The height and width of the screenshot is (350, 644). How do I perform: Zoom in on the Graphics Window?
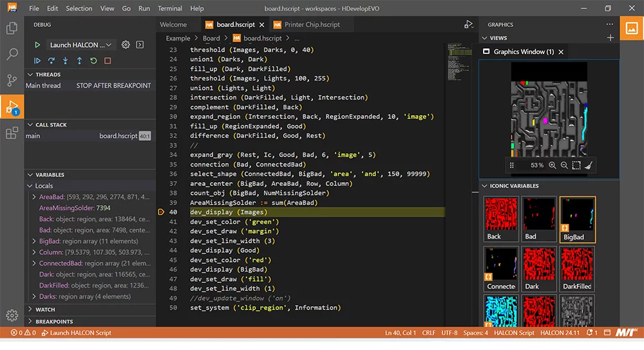coord(553,165)
